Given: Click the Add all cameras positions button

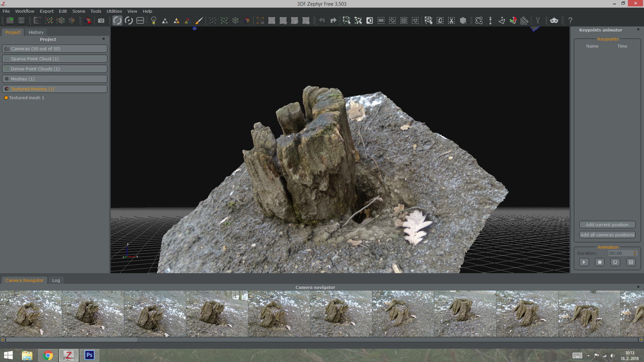Looking at the screenshot, I should coord(607,235).
